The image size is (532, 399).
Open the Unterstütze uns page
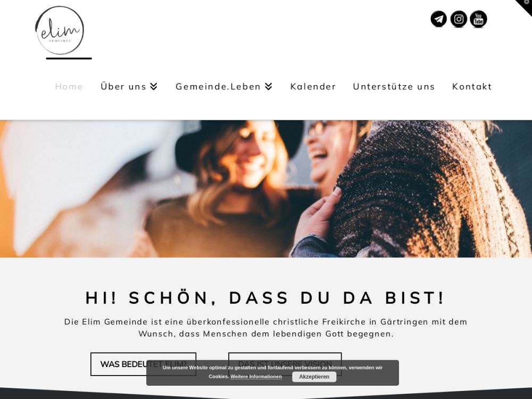pos(394,87)
